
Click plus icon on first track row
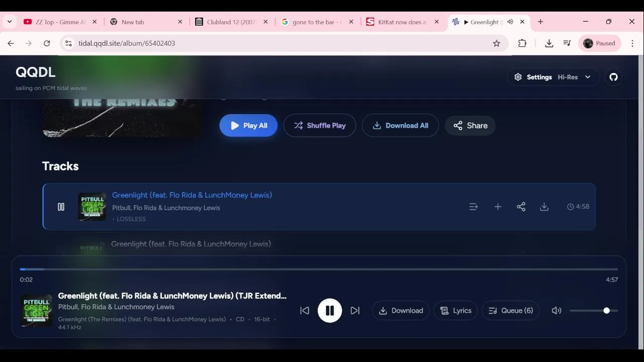coord(498,207)
